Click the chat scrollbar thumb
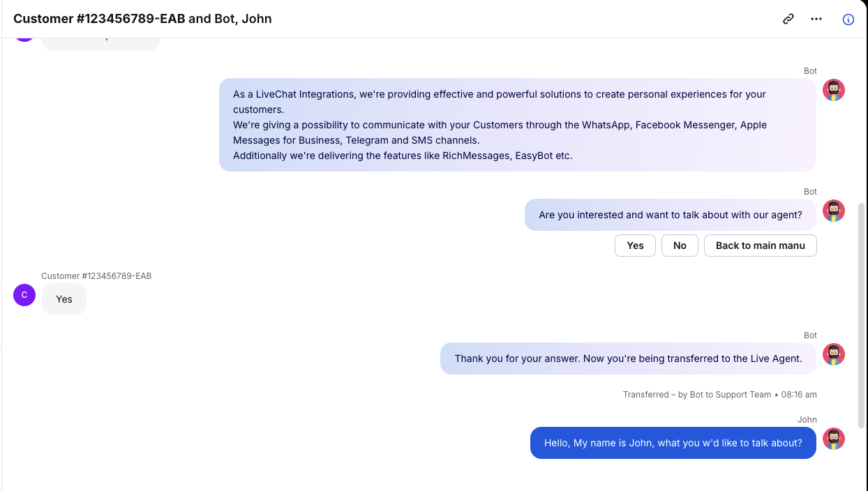The width and height of the screenshot is (868, 491). coord(861,314)
